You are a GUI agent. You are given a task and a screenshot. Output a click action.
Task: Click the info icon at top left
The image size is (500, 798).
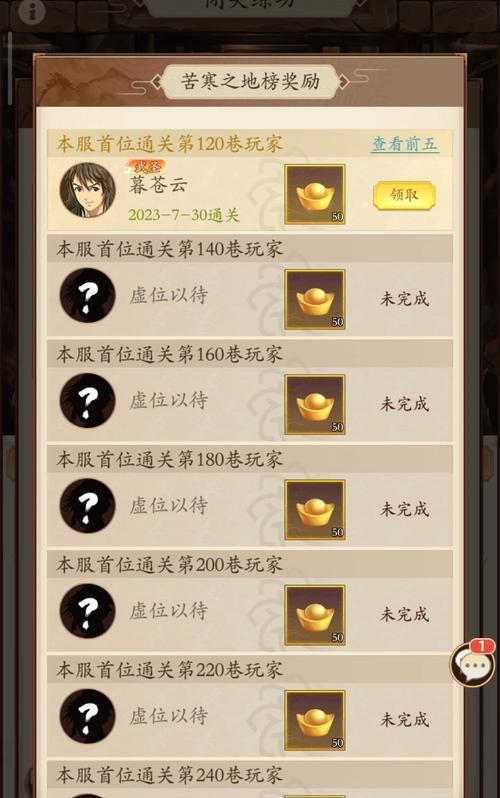pyautogui.click(x=32, y=10)
